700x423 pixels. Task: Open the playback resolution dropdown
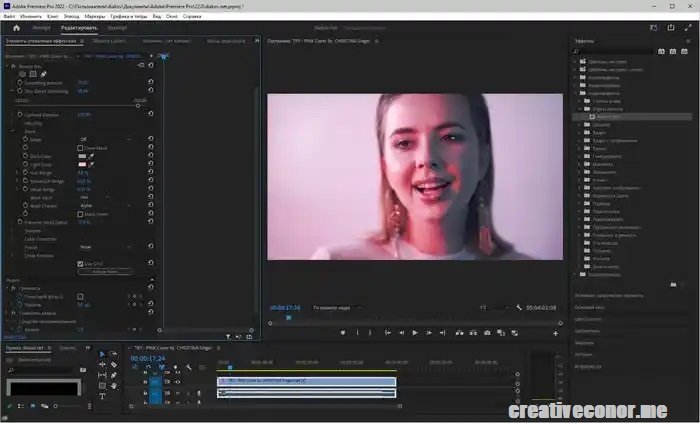495,307
